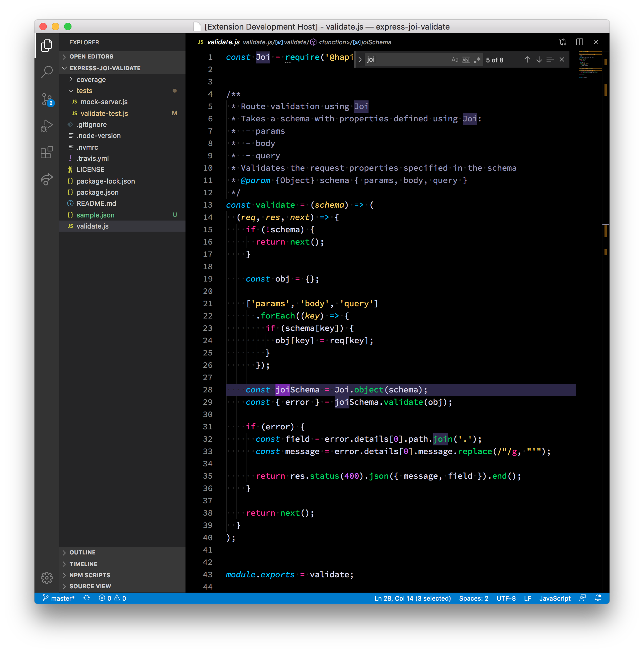Expand the Open Editors section
This screenshot has height=653, width=644.
pos(91,56)
